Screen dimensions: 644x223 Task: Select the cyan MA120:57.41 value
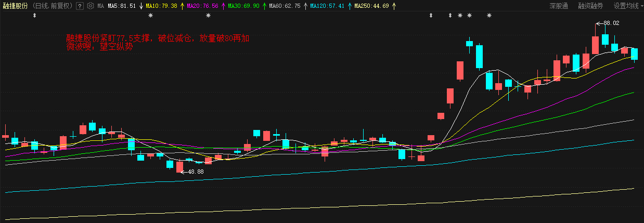[x=327, y=6]
